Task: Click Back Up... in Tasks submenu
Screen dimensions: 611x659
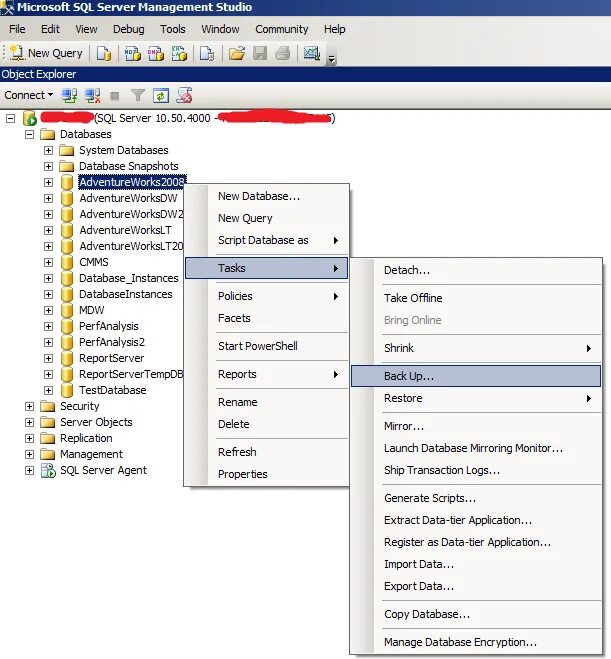Action: point(476,376)
